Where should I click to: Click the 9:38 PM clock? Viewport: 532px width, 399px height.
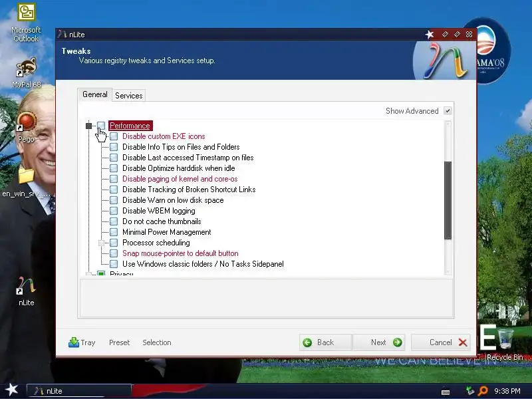(x=507, y=391)
